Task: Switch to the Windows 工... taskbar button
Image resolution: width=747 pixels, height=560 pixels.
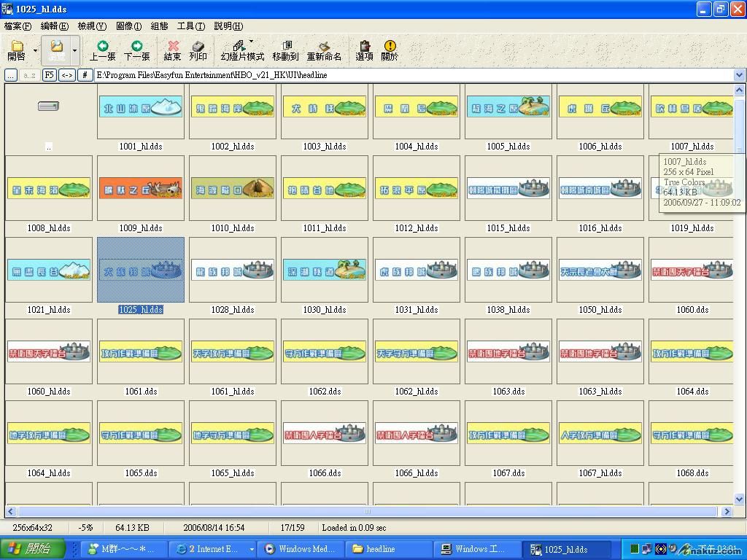Action: [479, 549]
